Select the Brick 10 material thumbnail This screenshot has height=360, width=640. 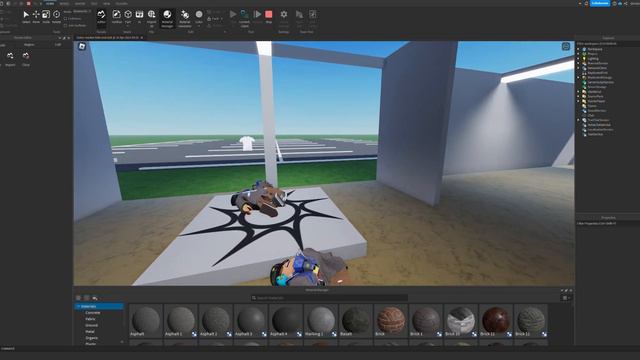(x=460, y=321)
